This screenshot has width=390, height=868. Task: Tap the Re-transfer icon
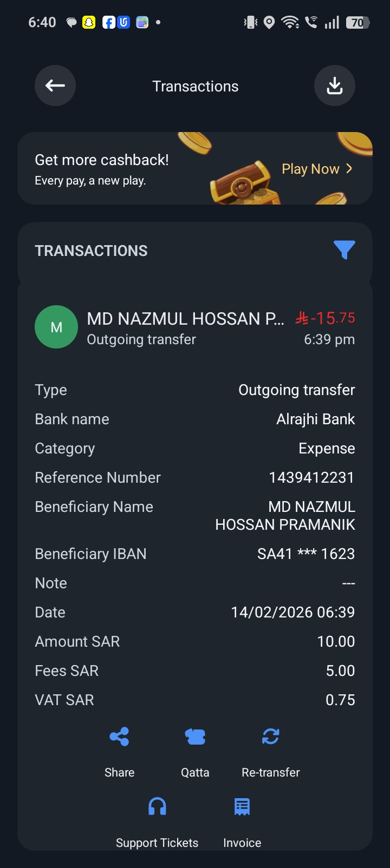coord(270,737)
